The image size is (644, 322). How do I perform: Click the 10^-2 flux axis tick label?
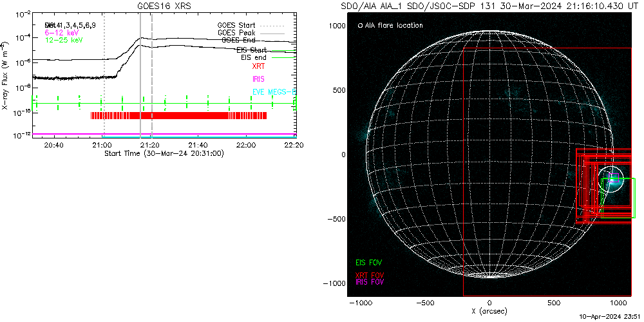pyautogui.click(x=24, y=14)
